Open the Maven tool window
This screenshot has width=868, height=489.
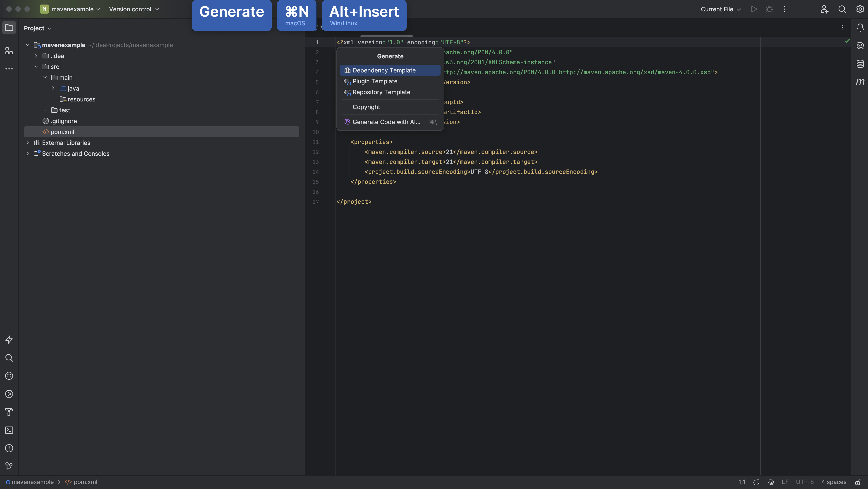(x=860, y=81)
